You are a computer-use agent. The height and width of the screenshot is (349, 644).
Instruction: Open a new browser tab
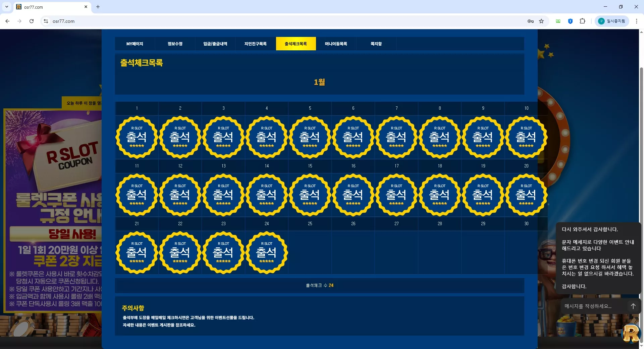(98, 7)
